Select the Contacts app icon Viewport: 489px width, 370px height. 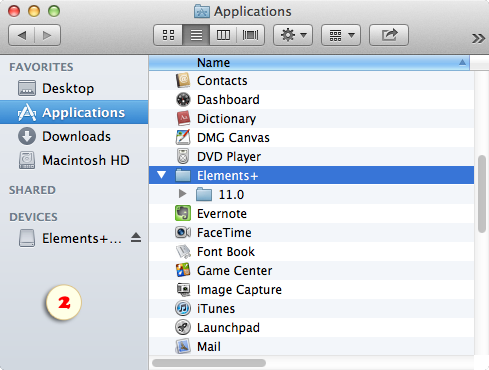(x=183, y=80)
